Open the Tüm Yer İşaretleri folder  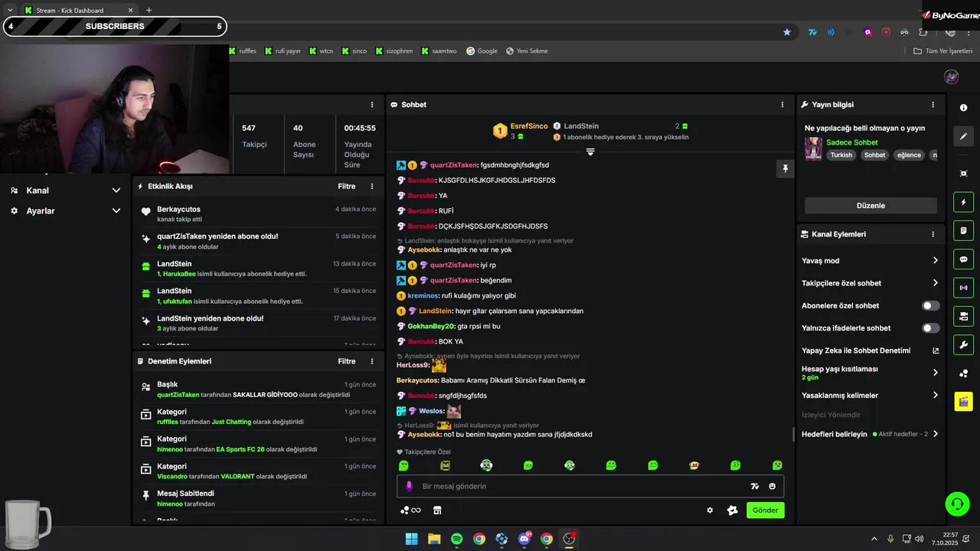(x=942, y=51)
